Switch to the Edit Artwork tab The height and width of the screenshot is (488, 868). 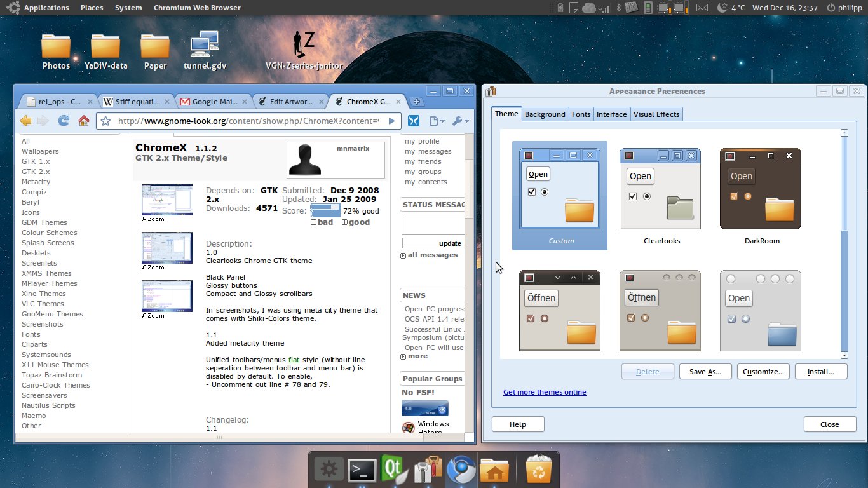291,102
